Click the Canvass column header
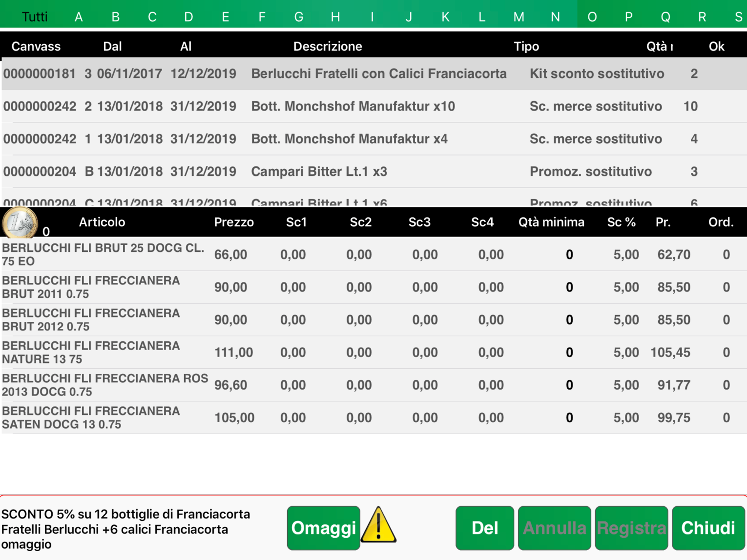Viewport: 747px width, 560px height. point(36,46)
